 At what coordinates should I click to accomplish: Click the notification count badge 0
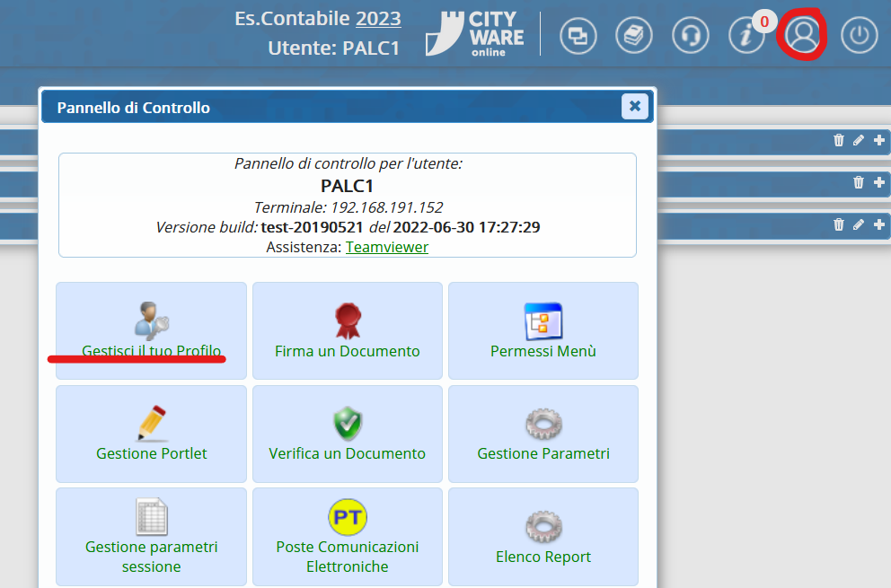tap(764, 22)
